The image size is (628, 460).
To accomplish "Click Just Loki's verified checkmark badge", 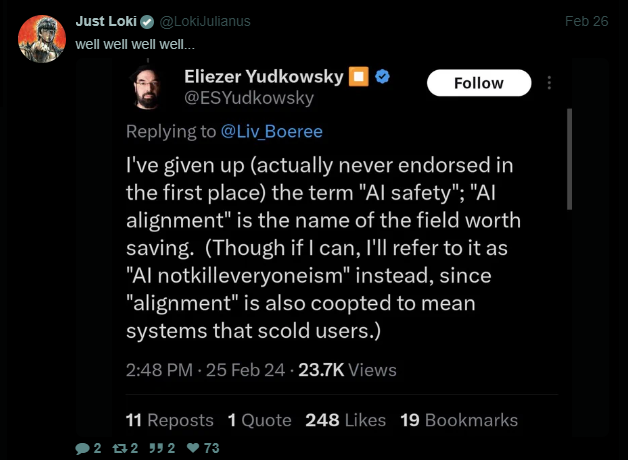I will point(147,21).
